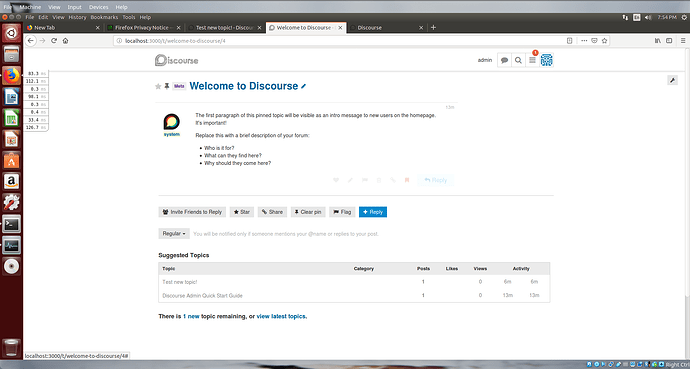Click the faded Reply button on the post
Viewport: 690px width, 369px height.
(x=435, y=180)
